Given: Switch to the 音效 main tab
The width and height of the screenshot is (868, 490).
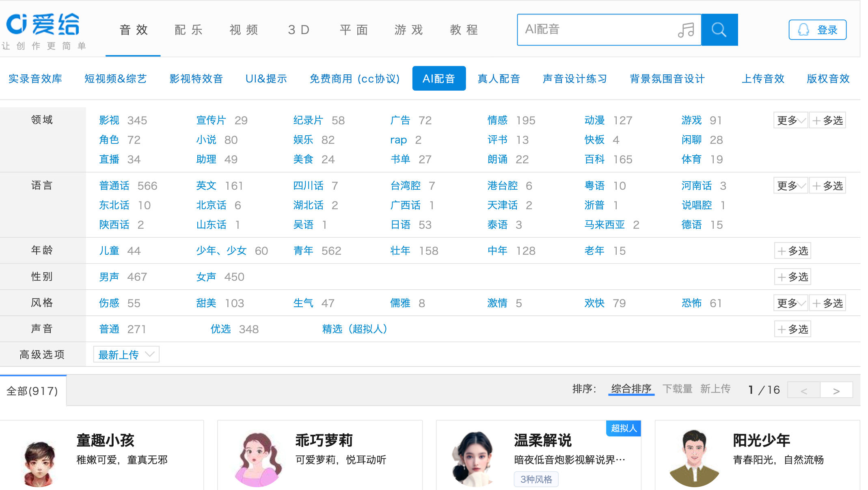Looking at the screenshot, I should 134,30.
